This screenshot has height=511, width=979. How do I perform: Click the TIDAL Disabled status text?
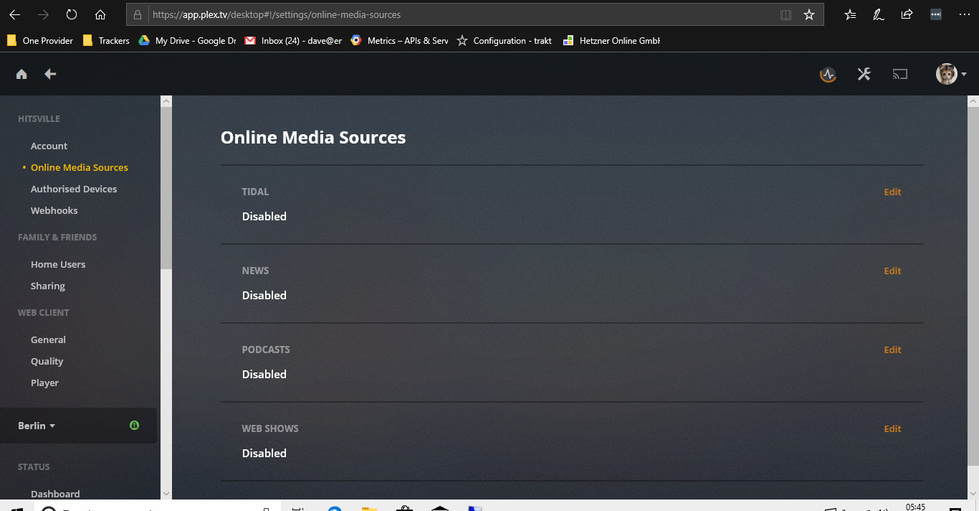point(264,216)
